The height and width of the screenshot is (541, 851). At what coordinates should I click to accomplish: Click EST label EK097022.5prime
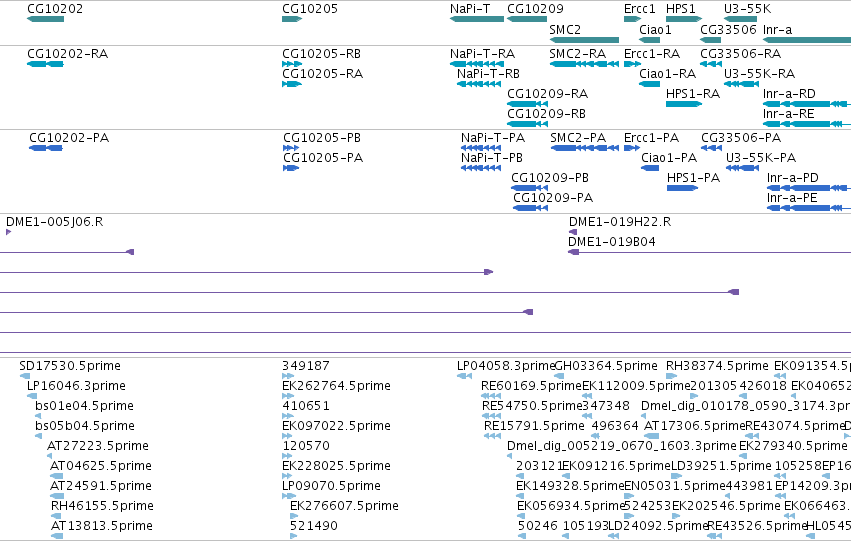point(336,426)
